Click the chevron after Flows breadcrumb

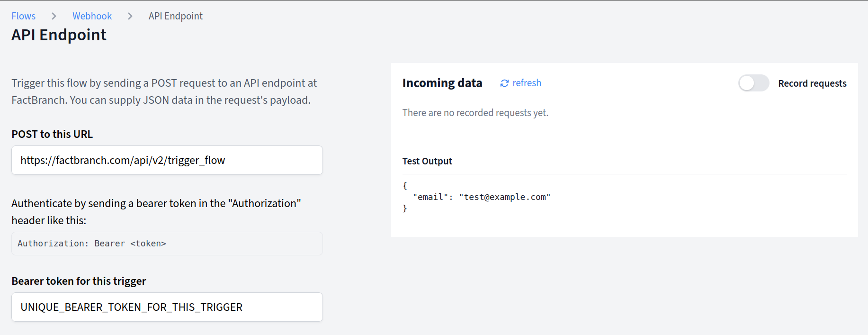point(54,16)
